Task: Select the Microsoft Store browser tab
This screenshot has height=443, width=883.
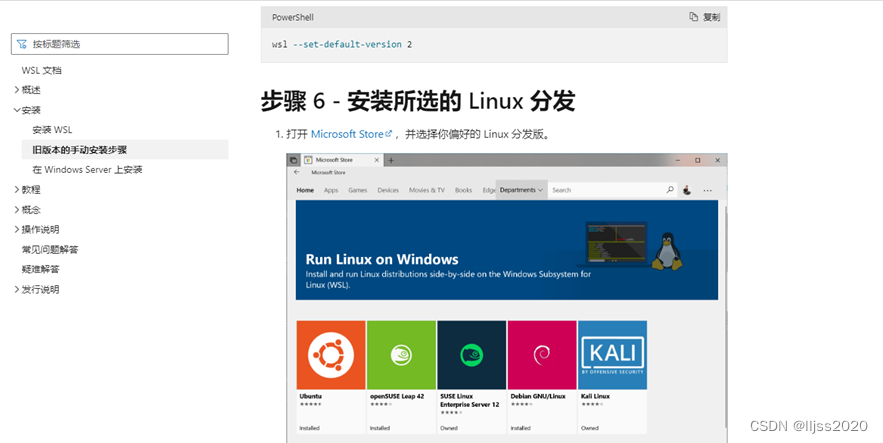Action: [x=342, y=160]
